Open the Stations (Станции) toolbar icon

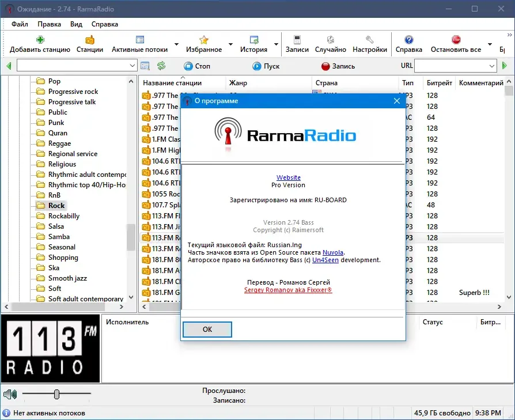[90, 40]
